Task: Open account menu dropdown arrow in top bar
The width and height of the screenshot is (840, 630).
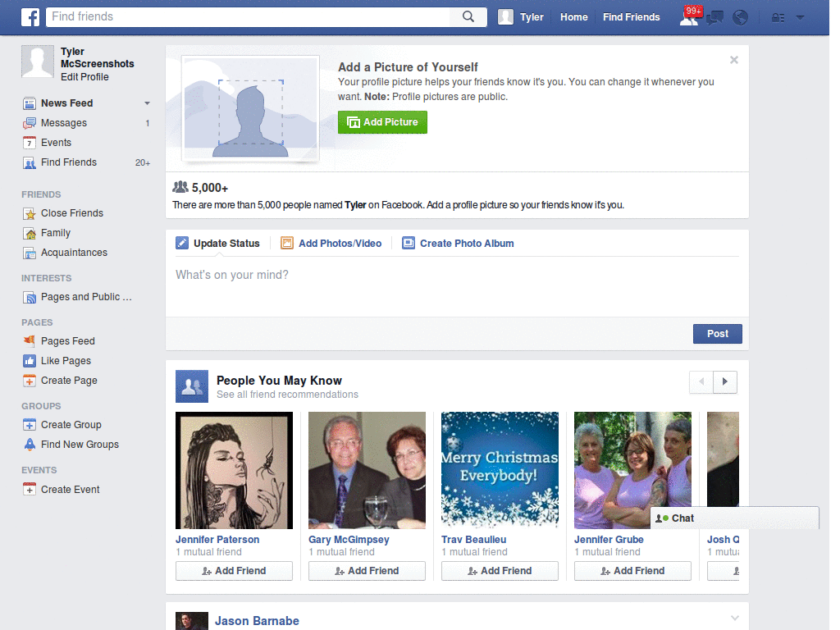Action: point(801,18)
